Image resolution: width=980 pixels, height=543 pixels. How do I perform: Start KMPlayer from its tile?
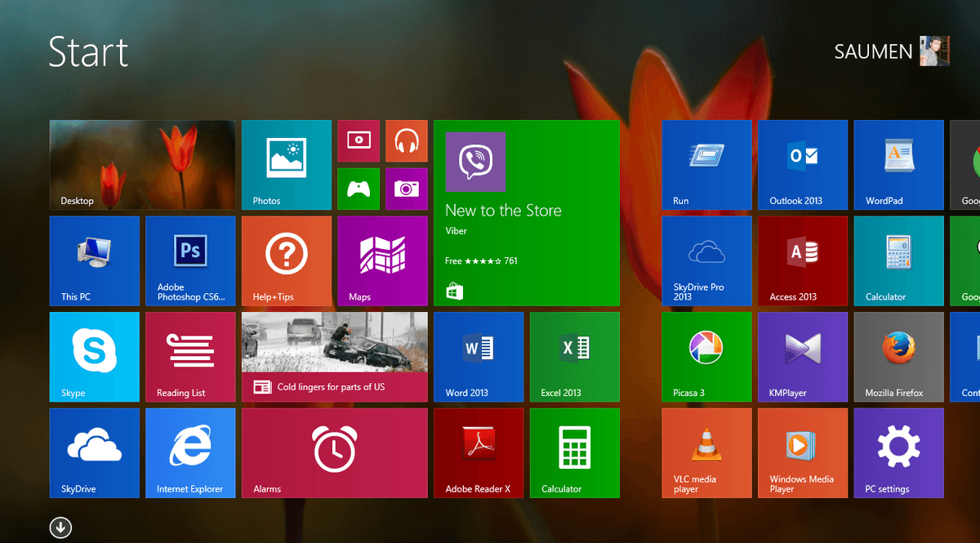(802, 357)
